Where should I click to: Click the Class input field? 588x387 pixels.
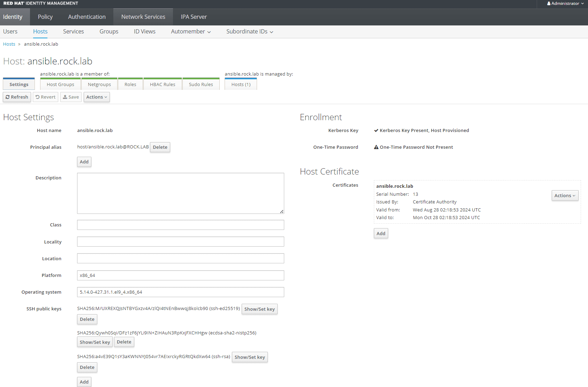[181, 225]
